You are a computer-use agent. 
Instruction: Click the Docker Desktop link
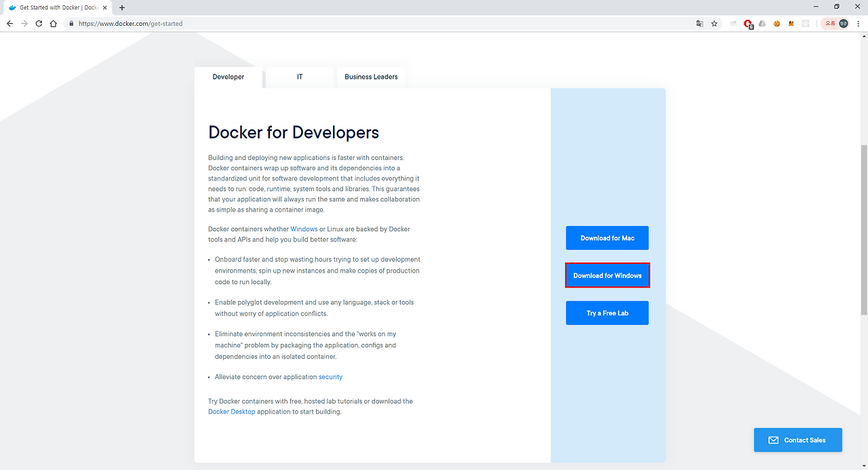(x=231, y=412)
